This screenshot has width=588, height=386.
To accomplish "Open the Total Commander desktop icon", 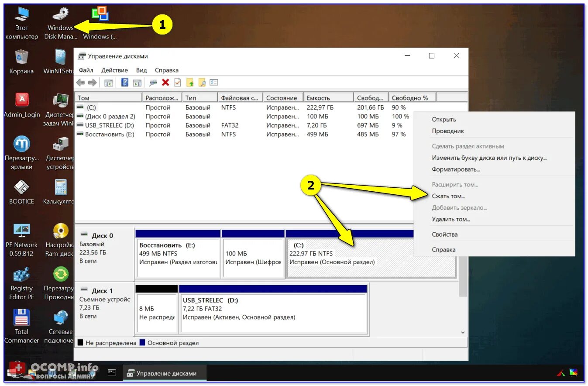I will [21, 327].
